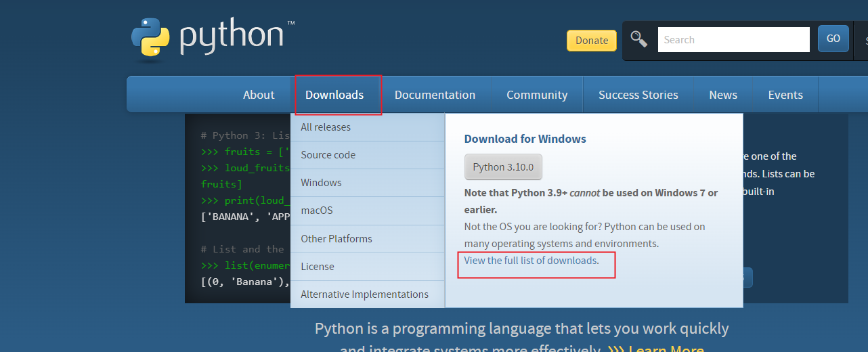This screenshot has width=868, height=352.
Task: Open the About navigation menu
Action: [x=259, y=95]
